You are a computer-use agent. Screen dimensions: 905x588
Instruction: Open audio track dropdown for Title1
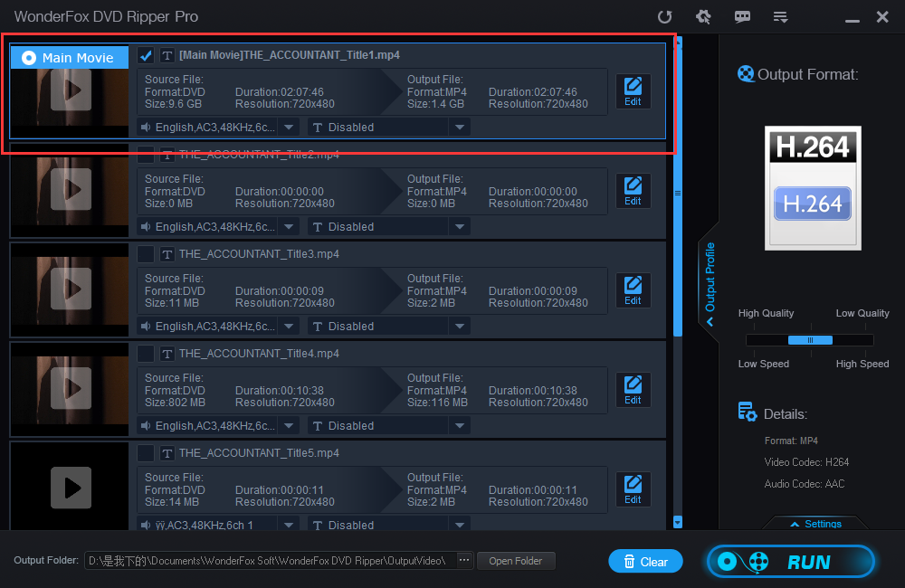pos(288,128)
